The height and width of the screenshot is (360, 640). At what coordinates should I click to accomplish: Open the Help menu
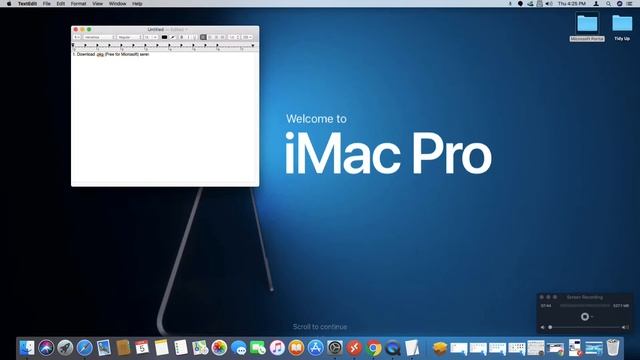point(137,4)
